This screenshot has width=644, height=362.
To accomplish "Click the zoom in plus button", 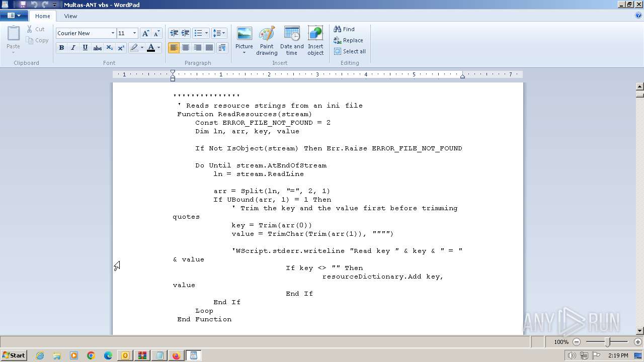I will coord(638,342).
